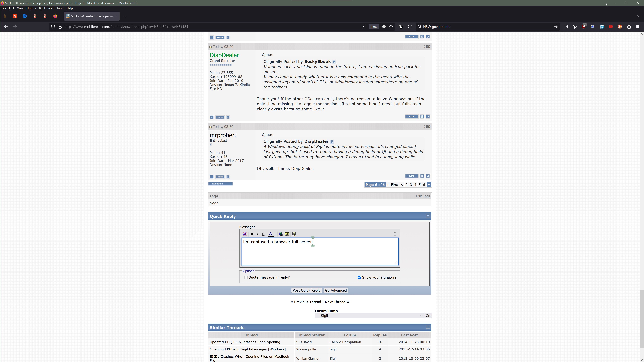Open the History menu
This screenshot has width=644, height=362.
[31, 8]
